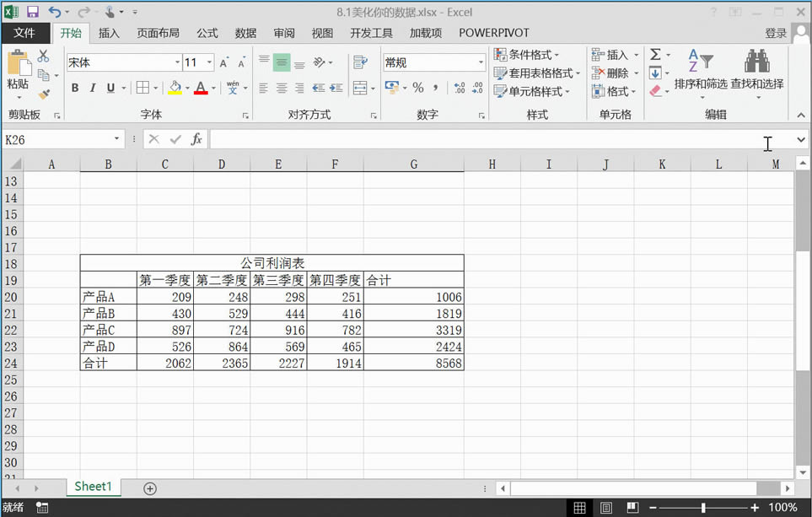Select the Sheet1 worksheet tab

click(93, 487)
